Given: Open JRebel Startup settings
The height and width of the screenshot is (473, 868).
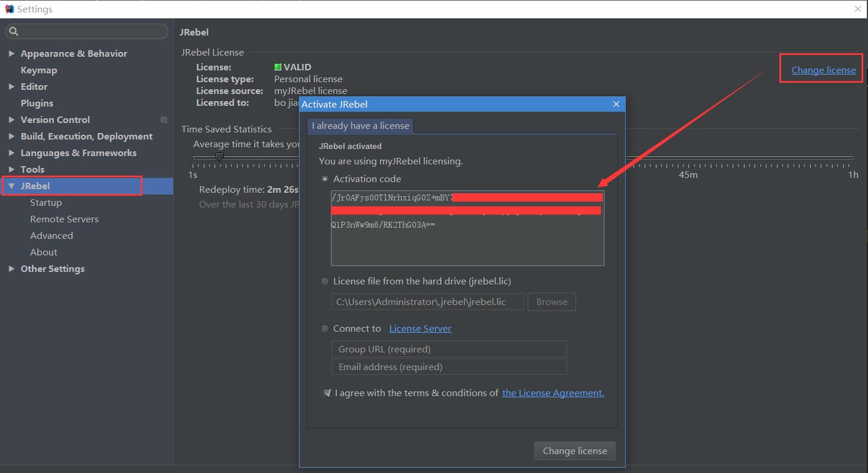Looking at the screenshot, I should pos(46,202).
